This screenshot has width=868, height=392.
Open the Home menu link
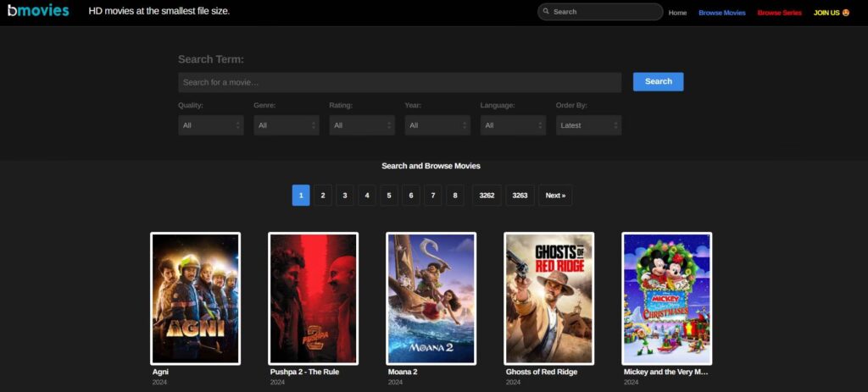[677, 13]
